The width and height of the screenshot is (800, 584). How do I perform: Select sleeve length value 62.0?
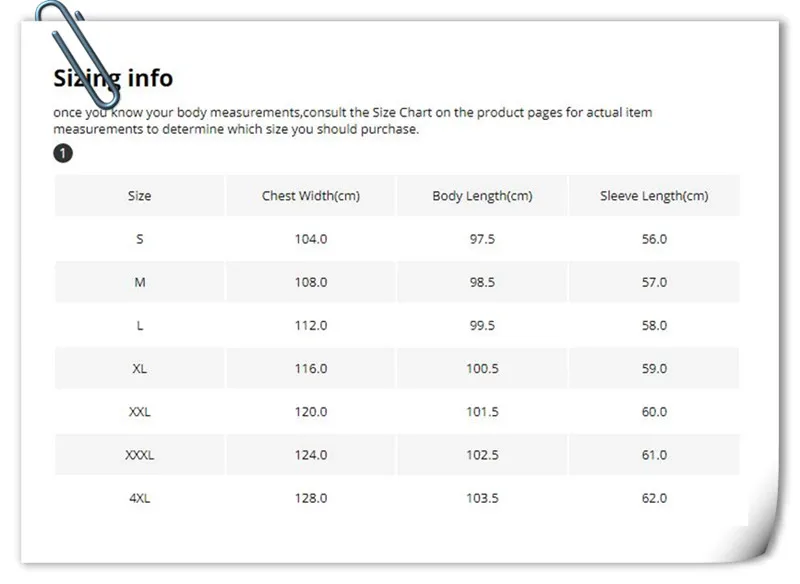tap(654, 497)
